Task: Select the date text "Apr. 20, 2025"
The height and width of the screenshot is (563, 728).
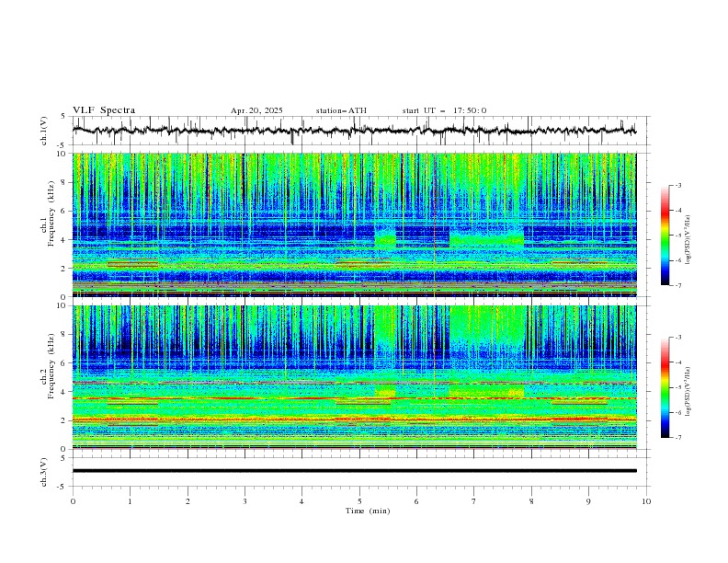Action: tap(256, 110)
